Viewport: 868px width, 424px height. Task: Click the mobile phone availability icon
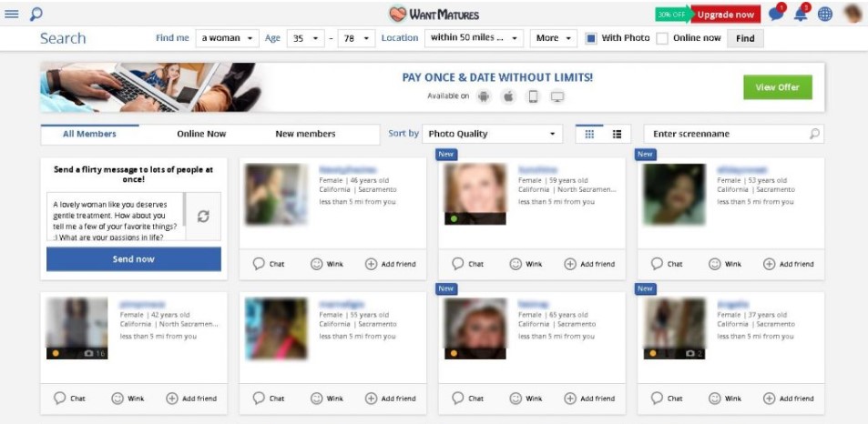click(533, 96)
